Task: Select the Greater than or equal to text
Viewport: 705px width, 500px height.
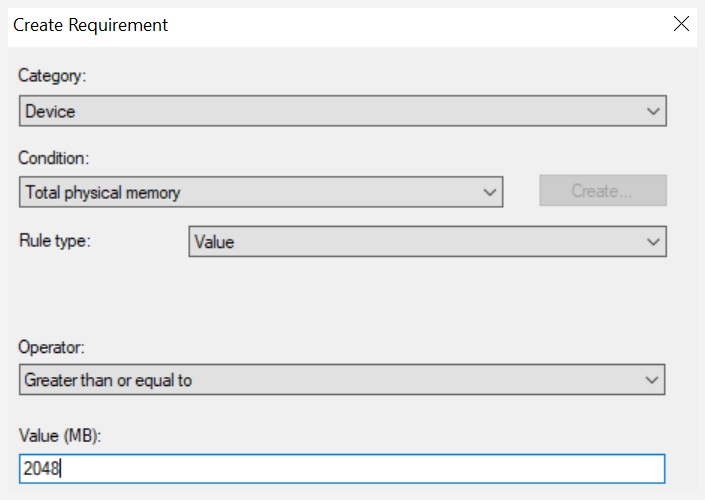Action: pyautogui.click(x=108, y=380)
